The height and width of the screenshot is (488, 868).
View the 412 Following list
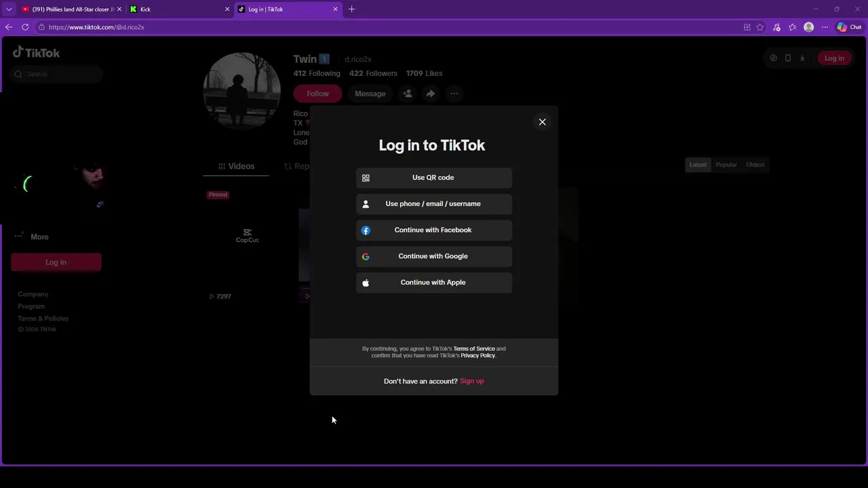(x=317, y=73)
